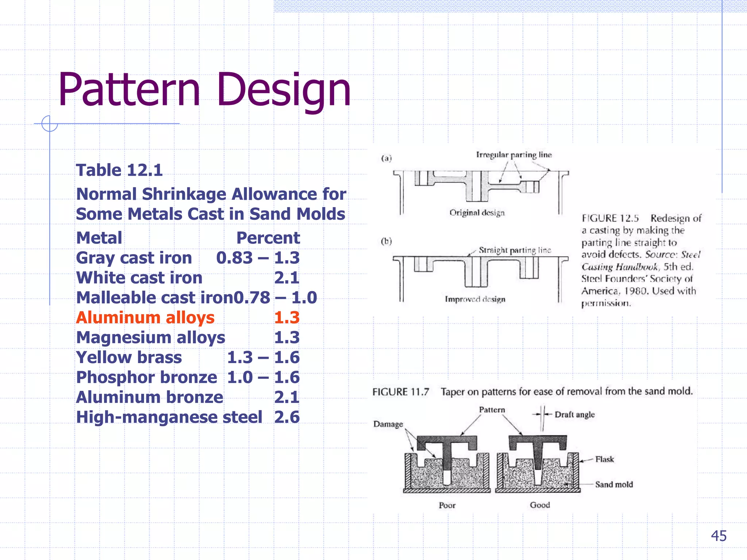Image resolution: width=747 pixels, height=560 pixels.
Task: Click the 'Straight parting line' label
Action: click(515, 250)
